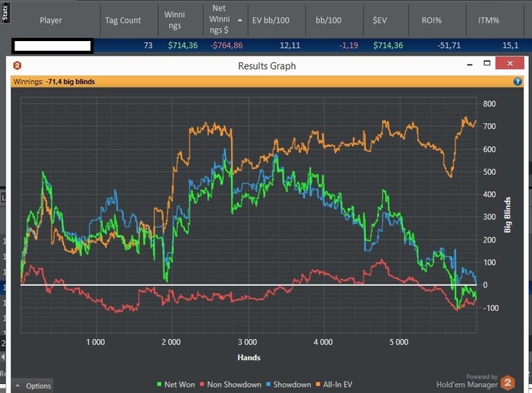Toggle the Showdown legend series
Image resolution: width=532 pixels, height=393 pixels.
pos(288,385)
